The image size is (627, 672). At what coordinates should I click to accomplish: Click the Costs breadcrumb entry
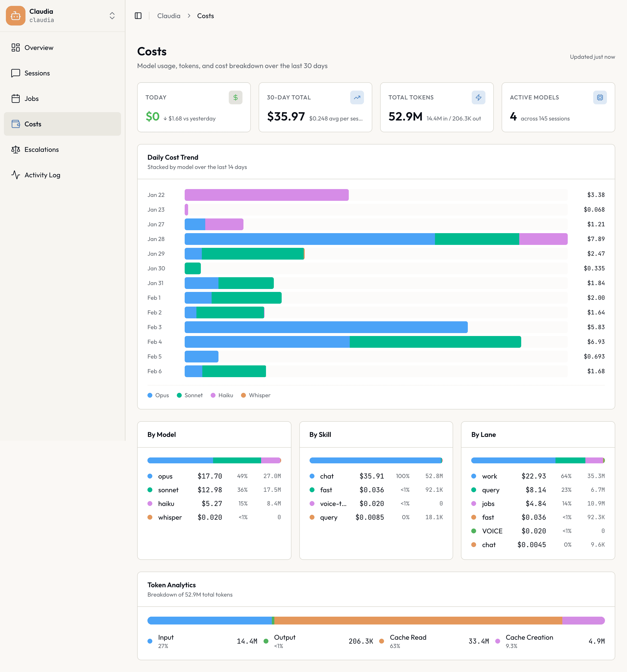[x=205, y=15]
